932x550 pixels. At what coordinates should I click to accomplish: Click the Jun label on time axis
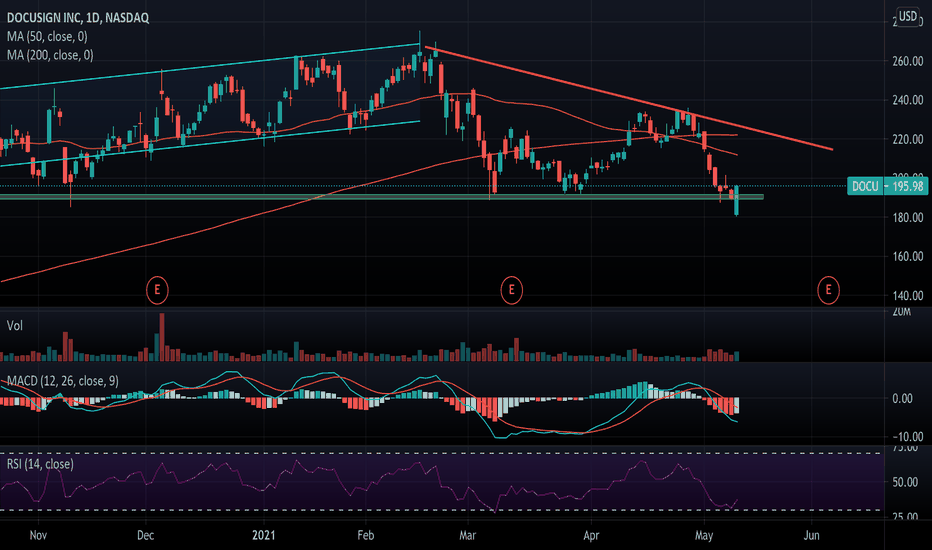point(811,535)
